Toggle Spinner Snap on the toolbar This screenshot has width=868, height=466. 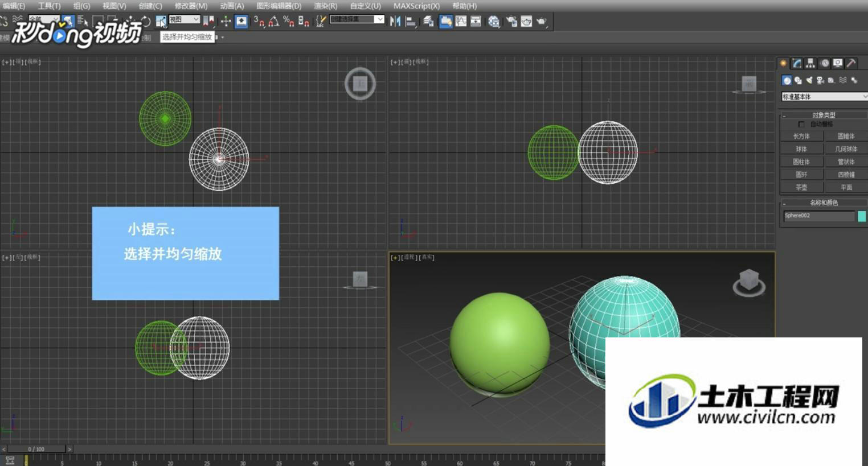304,22
